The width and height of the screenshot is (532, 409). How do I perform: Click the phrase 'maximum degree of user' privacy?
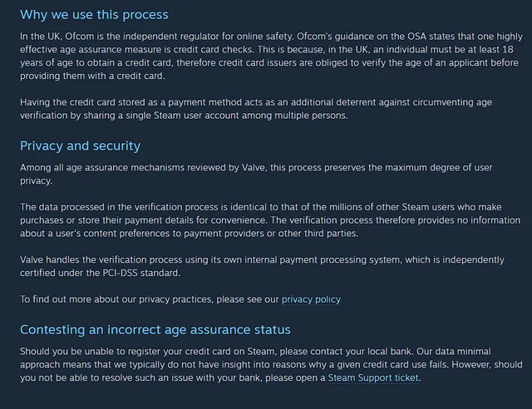[x=438, y=168]
